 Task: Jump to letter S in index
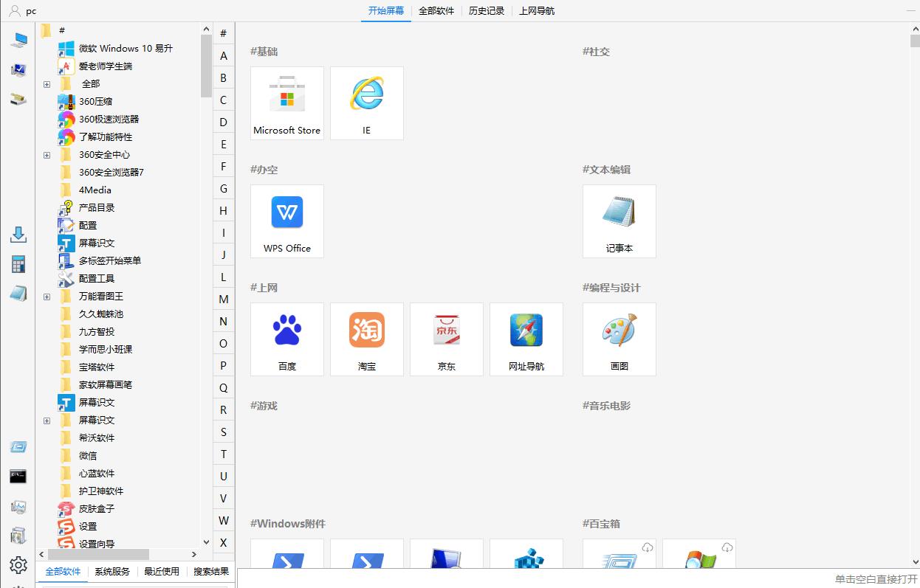224,432
